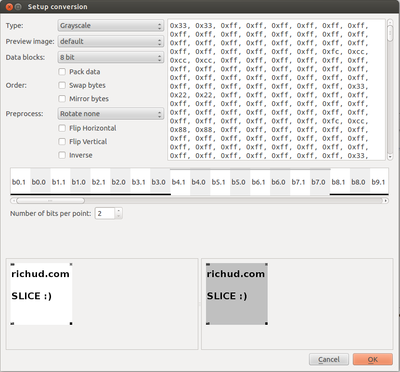This screenshot has width=400, height=372.
Task: Select the b4.0 bit column
Action: (x=199, y=182)
